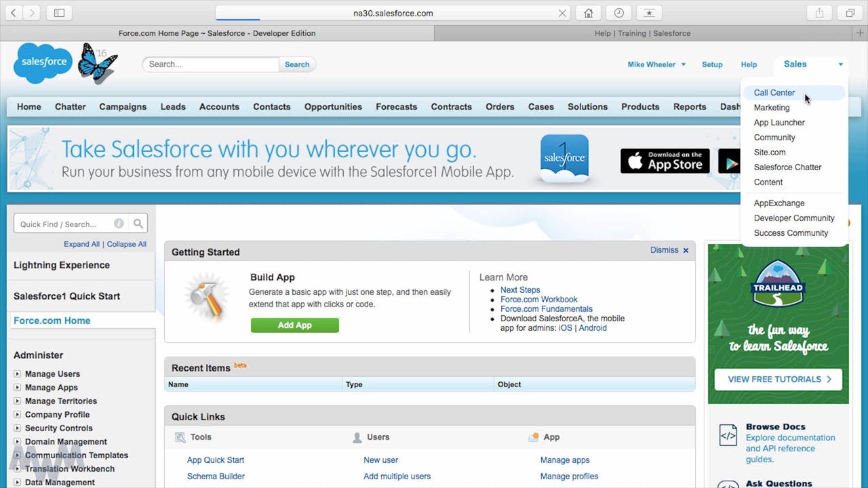This screenshot has width=868, height=488.
Task: Stop page loading in the address bar
Action: click(x=562, y=13)
